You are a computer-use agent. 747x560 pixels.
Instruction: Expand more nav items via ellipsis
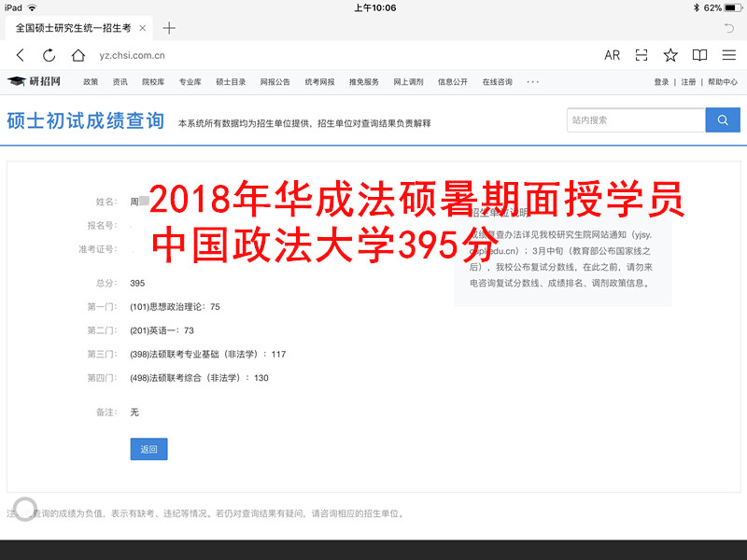click(532, 82)
